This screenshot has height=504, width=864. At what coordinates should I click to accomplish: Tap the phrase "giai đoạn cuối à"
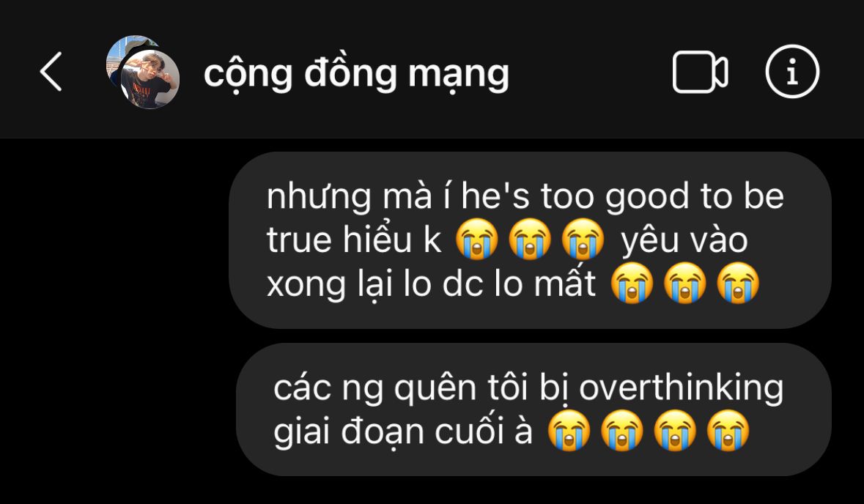403,432
